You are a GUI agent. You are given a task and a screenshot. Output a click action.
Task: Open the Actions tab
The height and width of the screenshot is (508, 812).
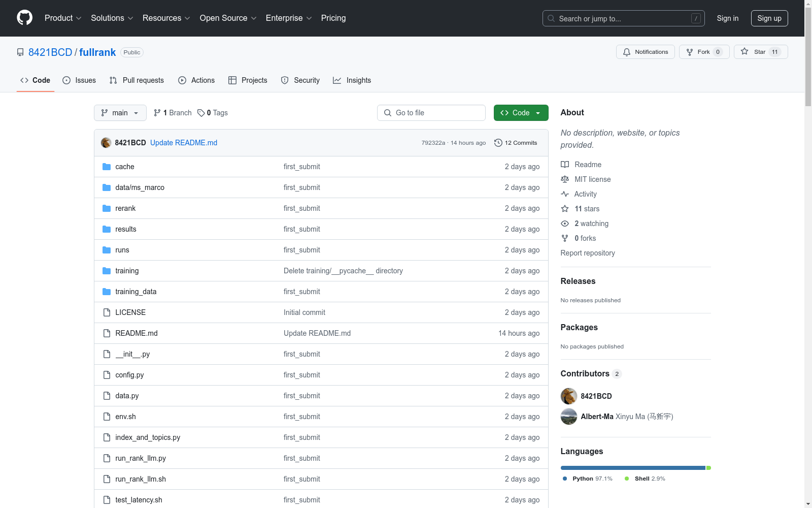point(196,80)
